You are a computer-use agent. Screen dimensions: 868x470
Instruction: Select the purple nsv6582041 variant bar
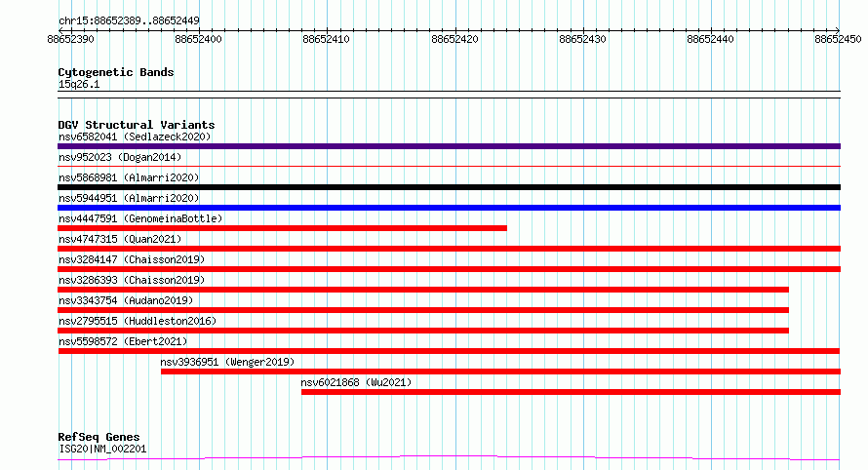click(449, 146)
